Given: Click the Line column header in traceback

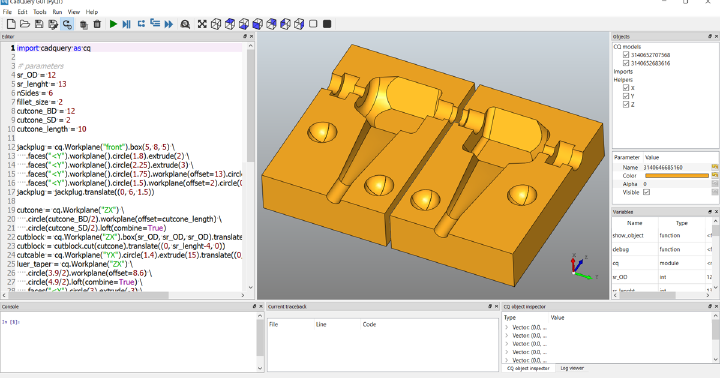Looking at the screenshot, I should (337, 324).
